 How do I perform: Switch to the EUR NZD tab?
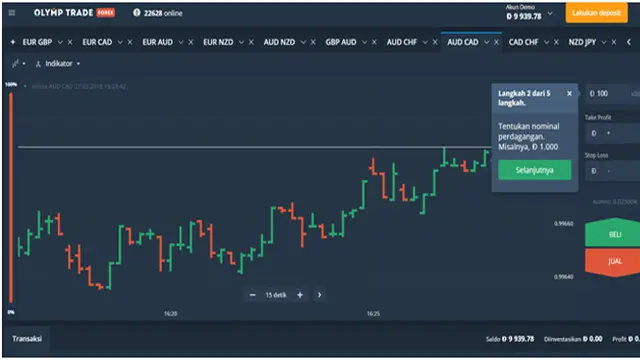pyautogui.click(x=218, y=42)
